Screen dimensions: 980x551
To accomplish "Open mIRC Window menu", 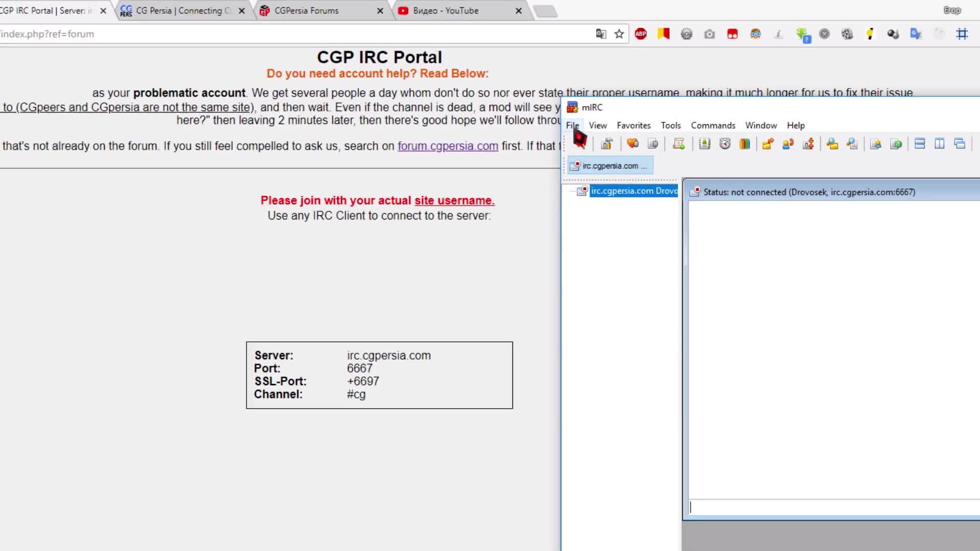I will [x=761, y=126].
